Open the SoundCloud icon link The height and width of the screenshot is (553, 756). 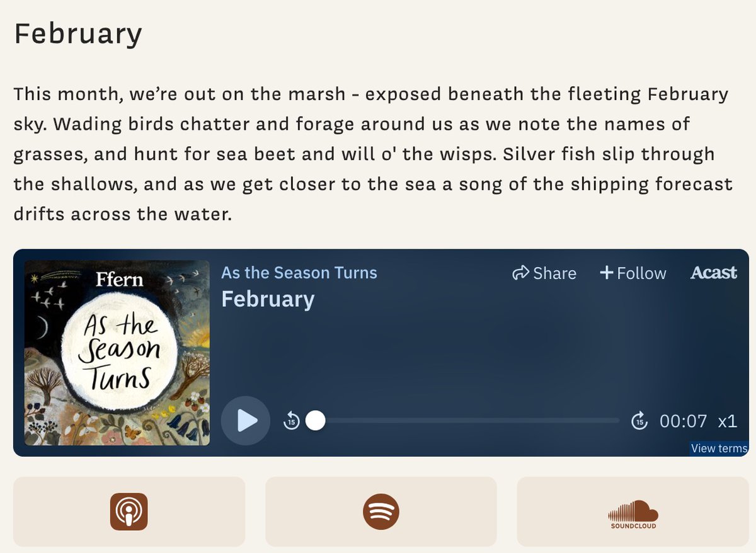(633, 514)
